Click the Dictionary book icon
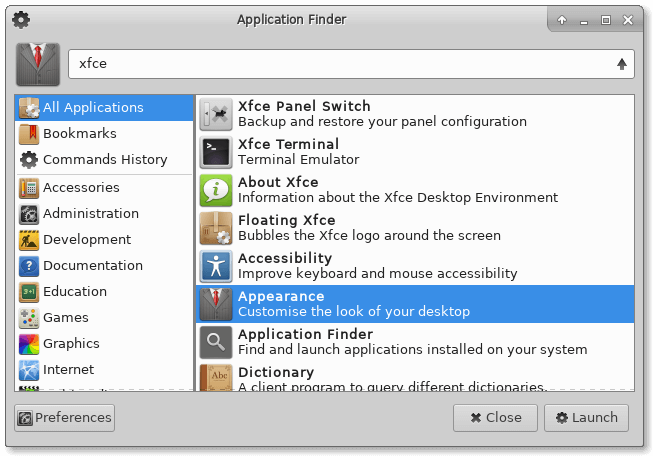This screenshot has width=653, height=456. (216, 378)
